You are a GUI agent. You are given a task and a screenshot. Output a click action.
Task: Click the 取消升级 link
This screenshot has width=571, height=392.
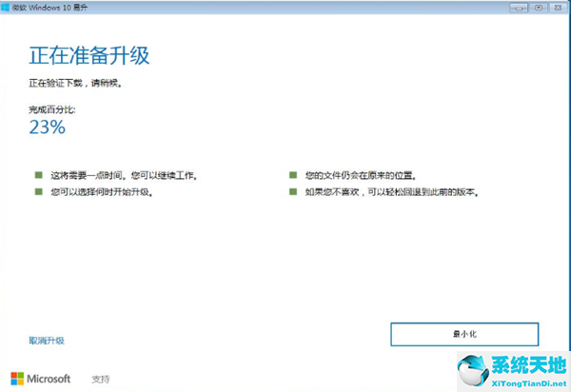47,341
